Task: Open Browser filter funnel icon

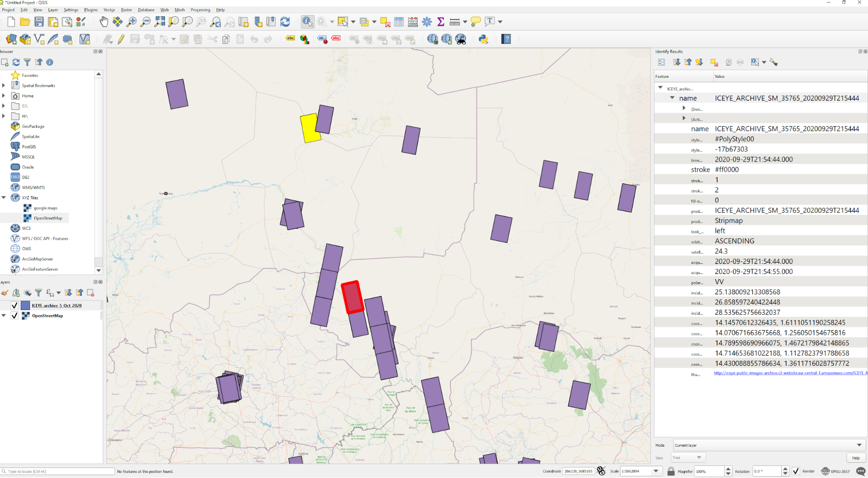Action: (27, 62)
